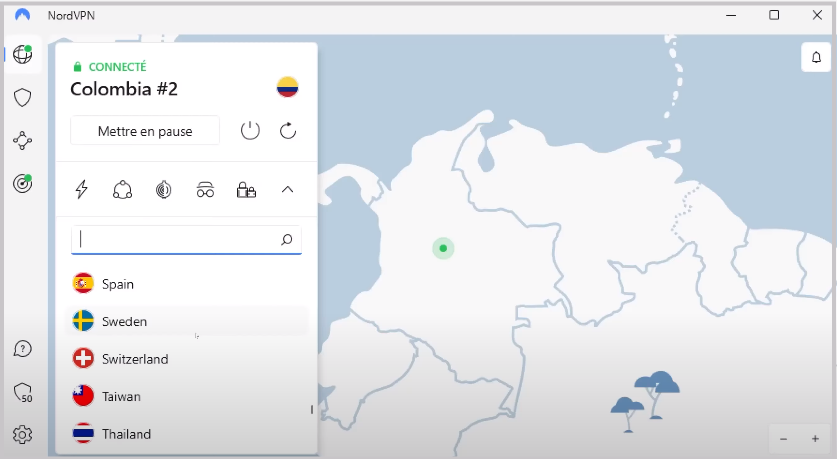Click the Spain flag icon
The image size is (837, 459).
click(83, 283)
